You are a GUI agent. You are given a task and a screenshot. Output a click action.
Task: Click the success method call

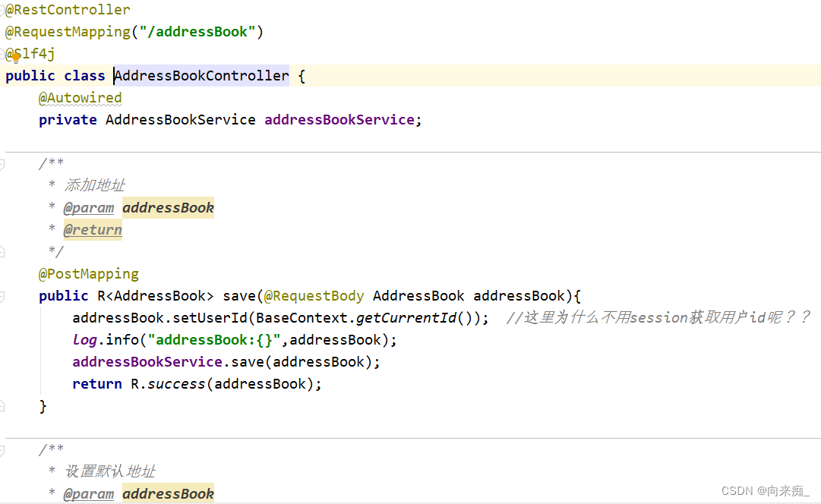coord(176,383)
